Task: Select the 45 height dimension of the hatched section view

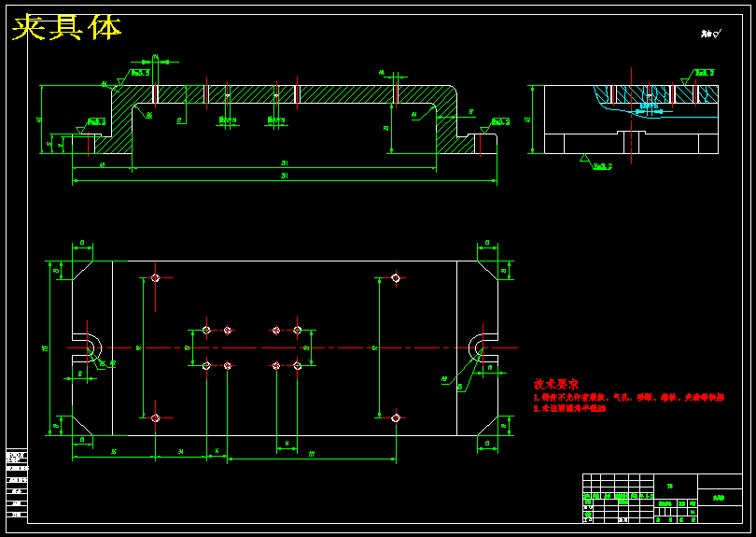Action: (x=39, y=120)
